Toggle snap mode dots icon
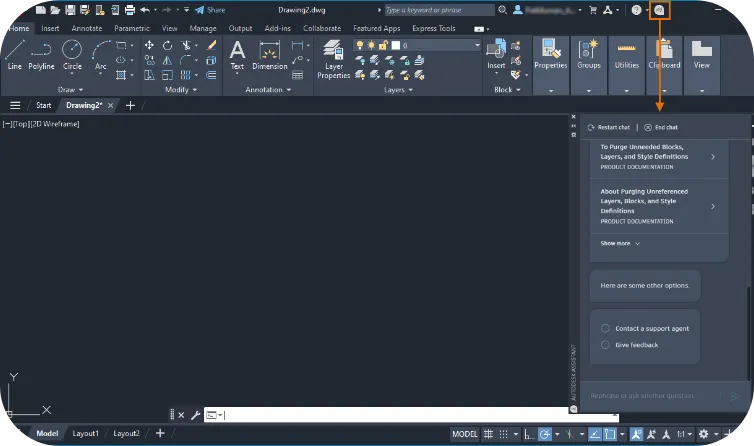 [x=503, y=434]
